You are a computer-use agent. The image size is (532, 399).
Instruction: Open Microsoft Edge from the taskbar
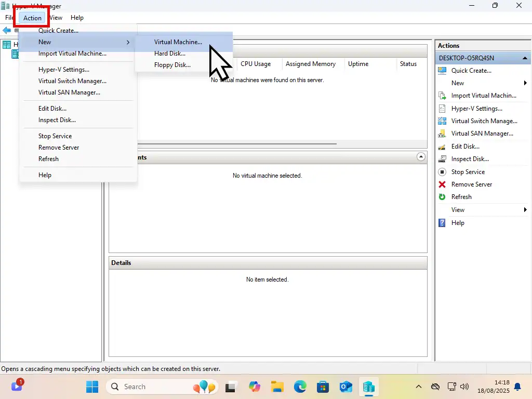coord(300,387)
